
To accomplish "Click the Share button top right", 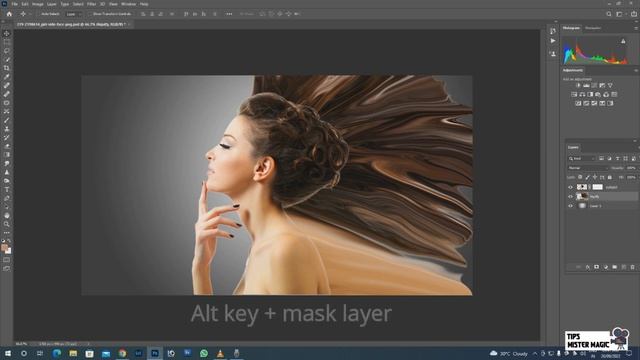I will pyautogui.click(x=633, y=14).
